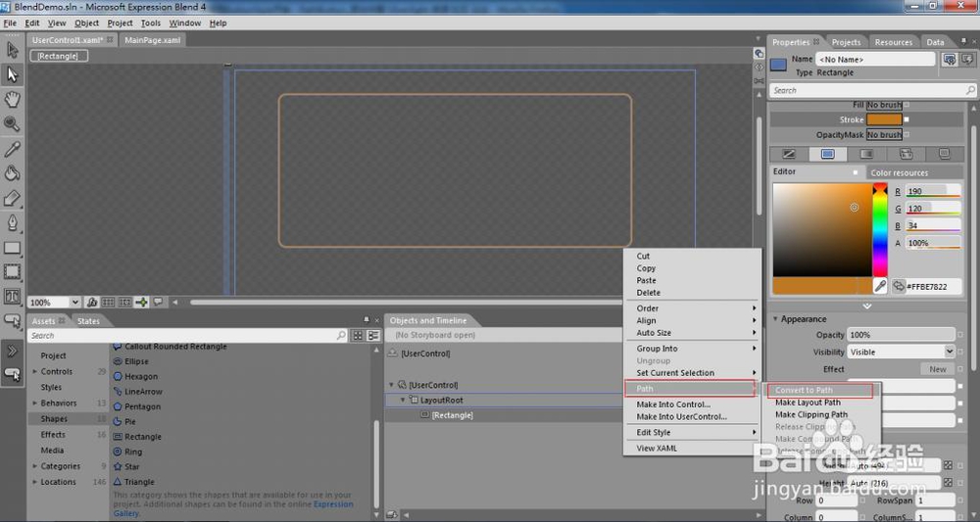Toggle snapping to snaplines
The width and height of the screenshot is (980, 522).
(x=142, y=303)
